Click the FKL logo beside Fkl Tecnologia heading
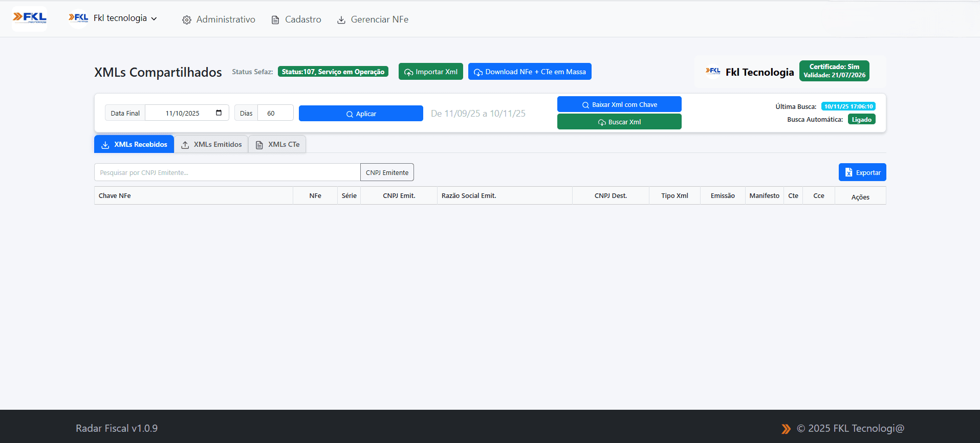 (713, 72)
